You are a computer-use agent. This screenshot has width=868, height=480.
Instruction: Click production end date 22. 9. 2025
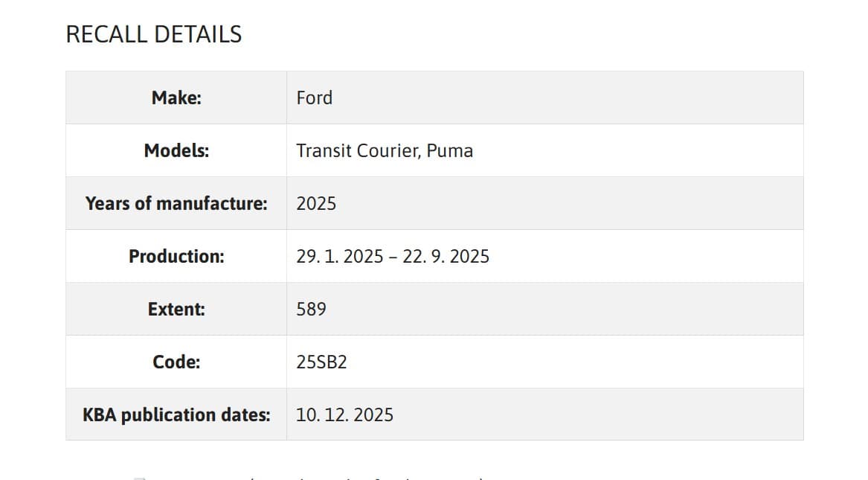[446, 256]
